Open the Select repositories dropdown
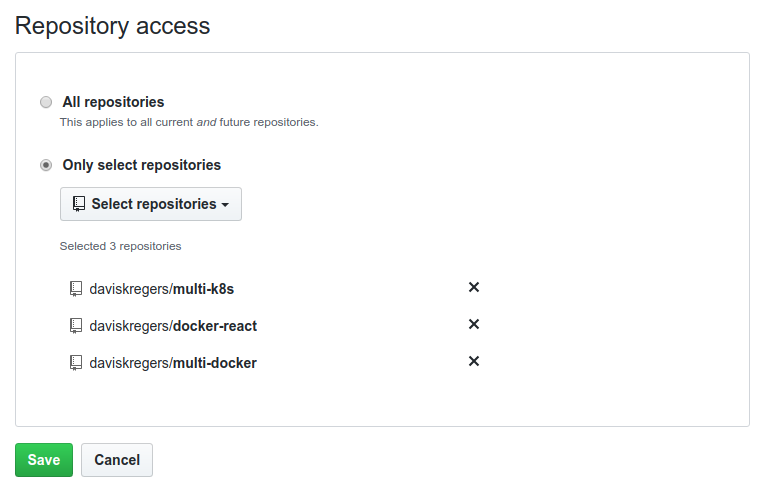 151,204
